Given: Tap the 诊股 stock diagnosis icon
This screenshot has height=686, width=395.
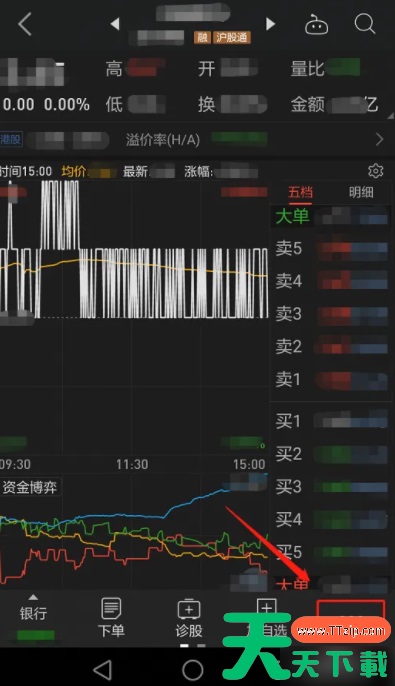Looking at the screenshot, I should pos(189,617).
